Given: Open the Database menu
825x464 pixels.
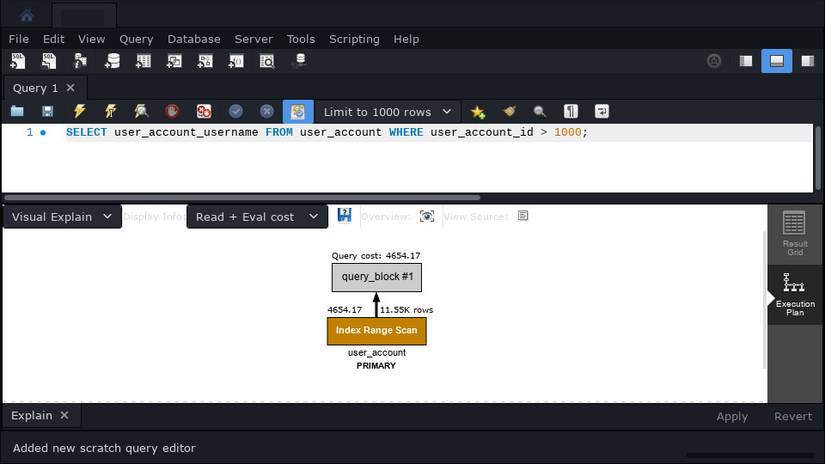Looking at the screenshot, I should [x=194, y=39].
